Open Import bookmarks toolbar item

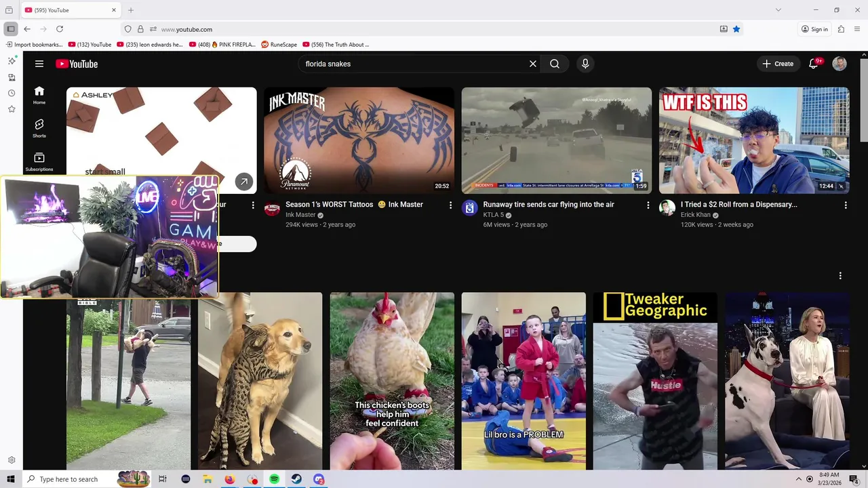point(34,45)
